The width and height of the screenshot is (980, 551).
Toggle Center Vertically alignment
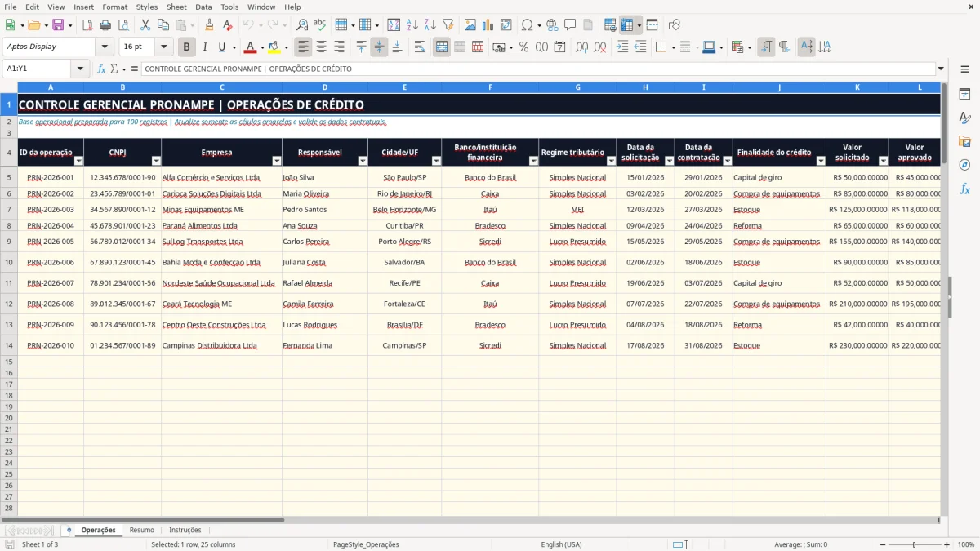[x=379, y=47]
